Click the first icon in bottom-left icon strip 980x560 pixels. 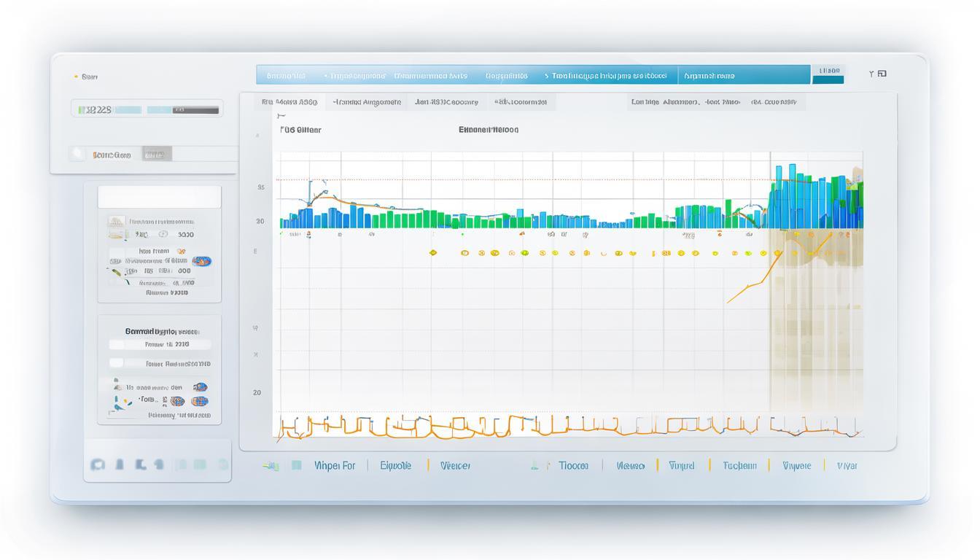(96, 464)
